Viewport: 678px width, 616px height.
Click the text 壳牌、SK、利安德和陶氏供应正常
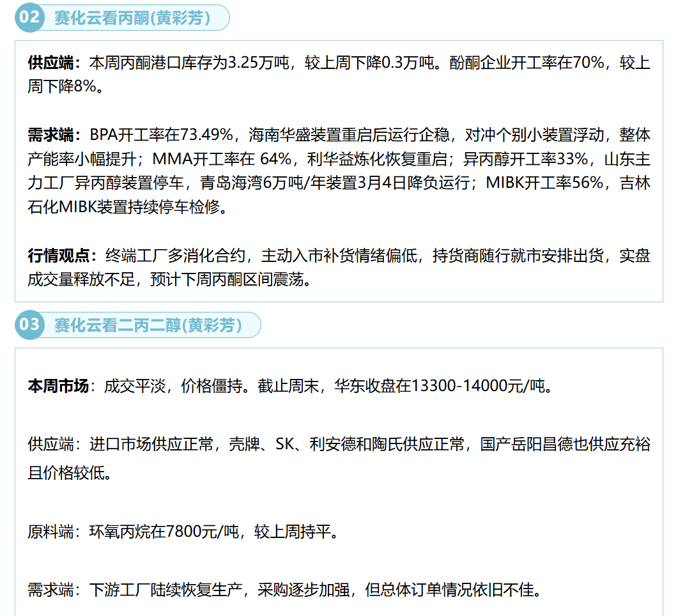click(347, 444)
